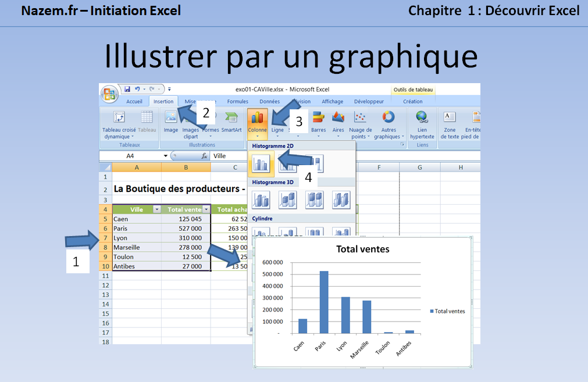The image size is (588, 382).
Task: Click the Save icon in quick access toolbar
Action: coord(127,90)
